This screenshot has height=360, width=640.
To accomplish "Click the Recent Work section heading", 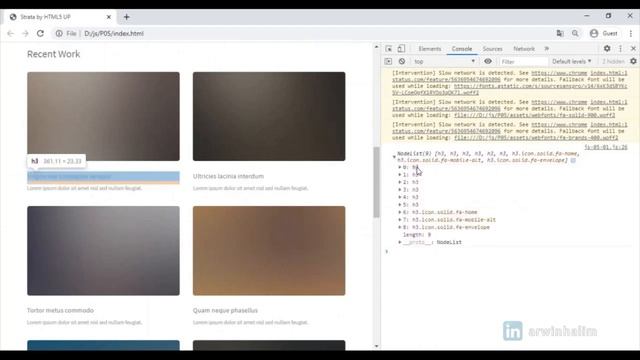I will [x=53, y=54].
